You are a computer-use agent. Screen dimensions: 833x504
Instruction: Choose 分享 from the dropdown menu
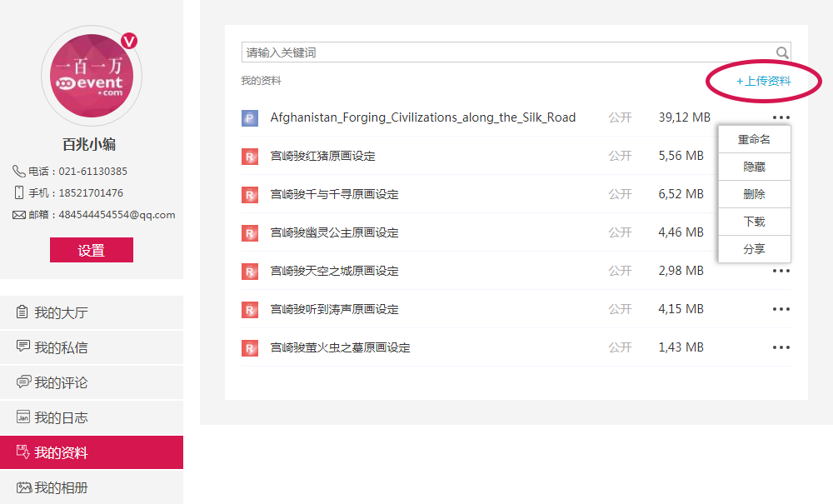click(x=755, y=249)
